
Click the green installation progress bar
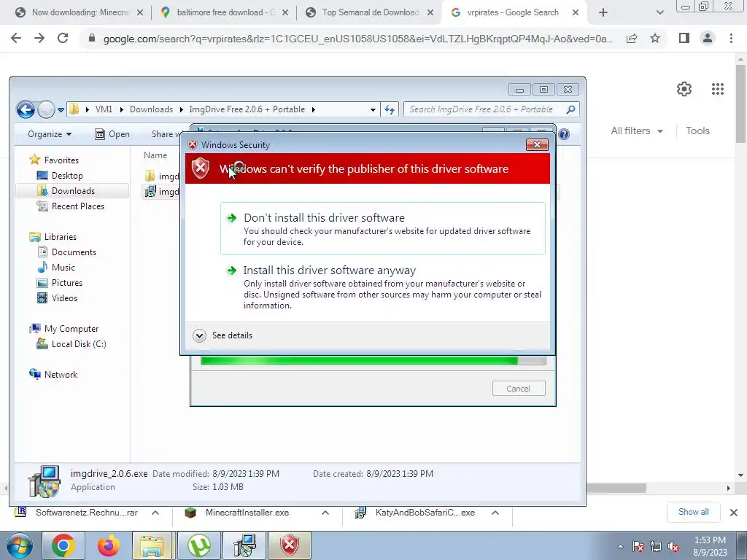click(x=373, y=361)
